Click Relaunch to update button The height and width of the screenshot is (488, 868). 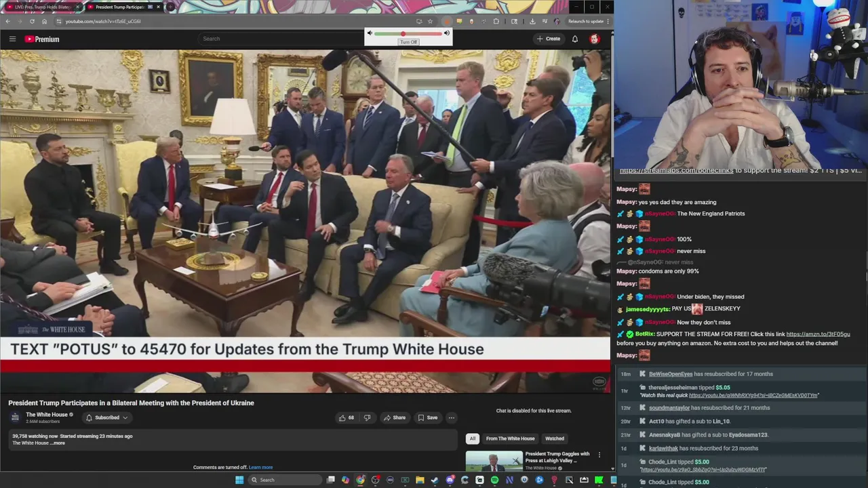(x=587, y=21)
